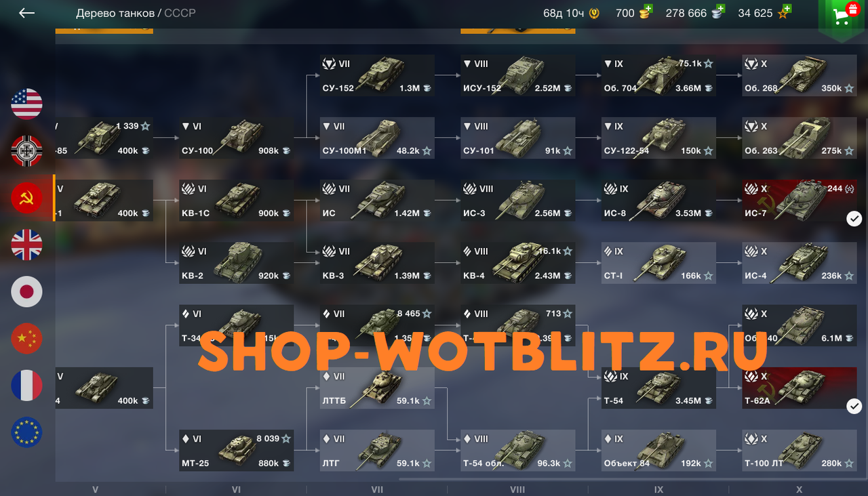The width and height of the screenshot is (868, 496).
Task: Open the Об. 268 tank card
Action: click(x=799, y=75)
